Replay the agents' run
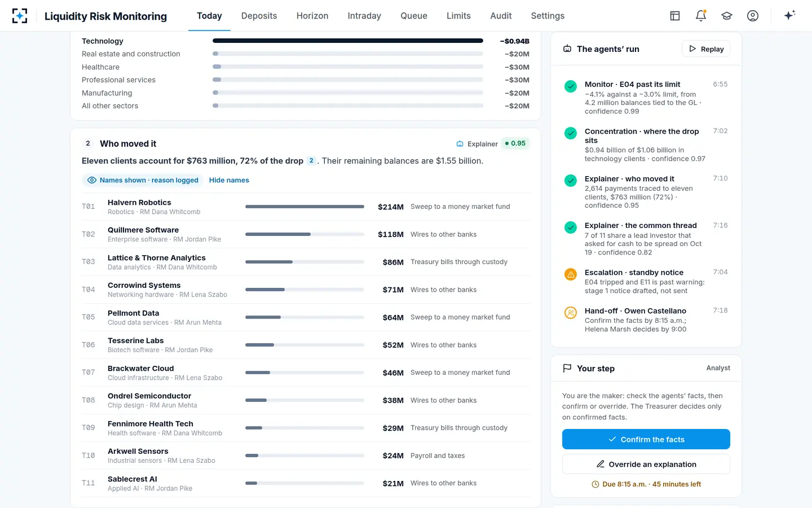 tap(706, 49)
